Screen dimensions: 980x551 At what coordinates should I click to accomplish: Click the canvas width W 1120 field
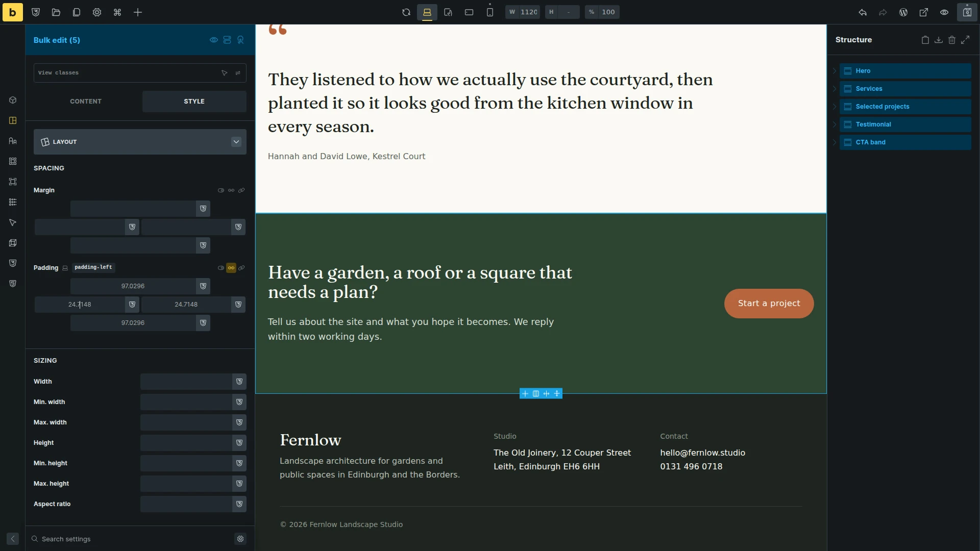click(523, 12)
